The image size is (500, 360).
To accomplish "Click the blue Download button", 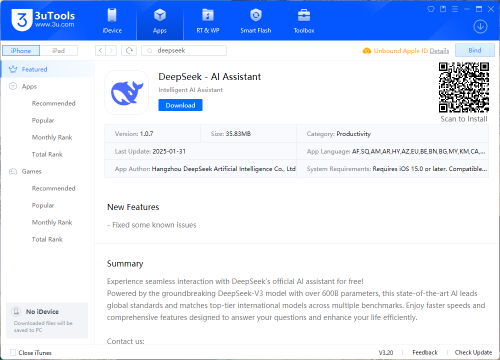I will click(x=180, y=105).
